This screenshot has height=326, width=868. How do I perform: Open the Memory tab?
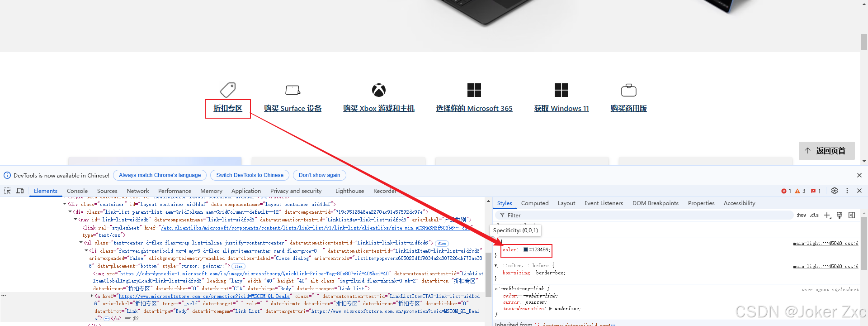tap(211, 191)
